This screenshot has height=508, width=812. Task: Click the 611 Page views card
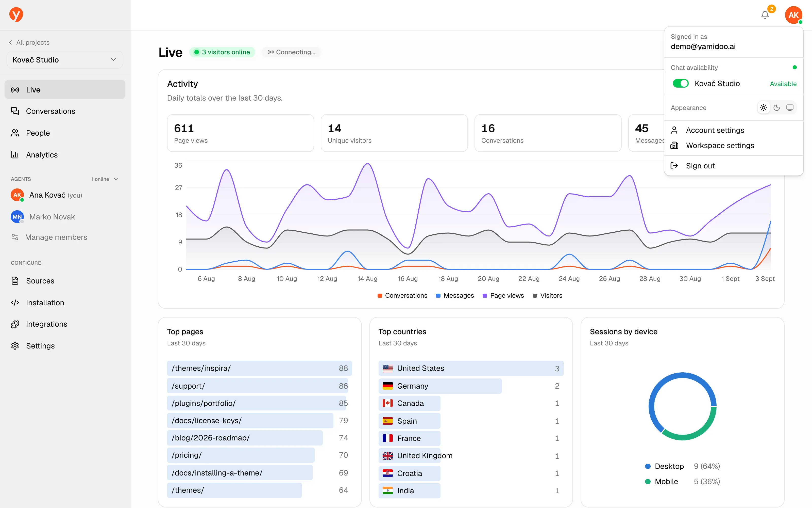tap(240, 133)
